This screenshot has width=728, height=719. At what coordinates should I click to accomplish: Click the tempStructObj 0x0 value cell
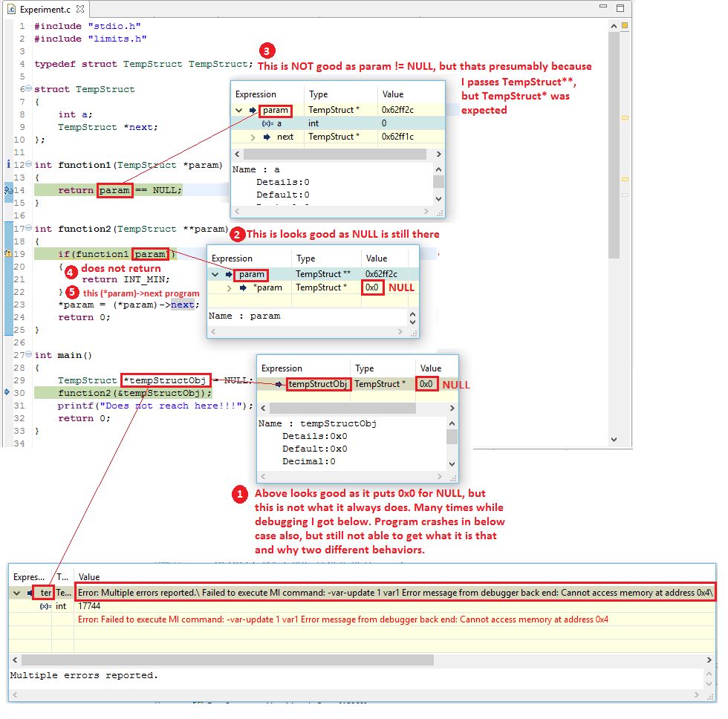(426, 384)
